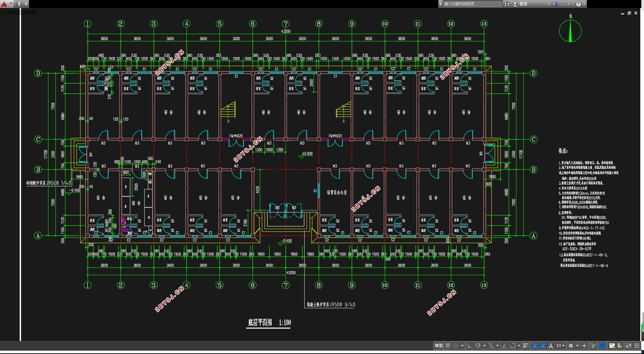Image resolution: width=644 pixels, height=354 pixels.
Task: Toggle ortho mode
Action: (470, 346)
